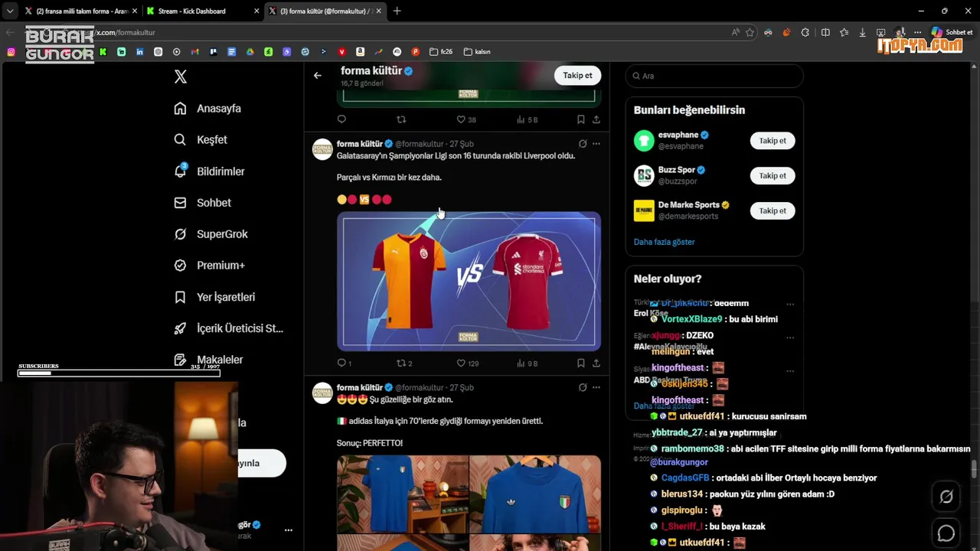Open Bildirimler in the sidebar
The height and width of the screenshot is (551, 980).
209,171
